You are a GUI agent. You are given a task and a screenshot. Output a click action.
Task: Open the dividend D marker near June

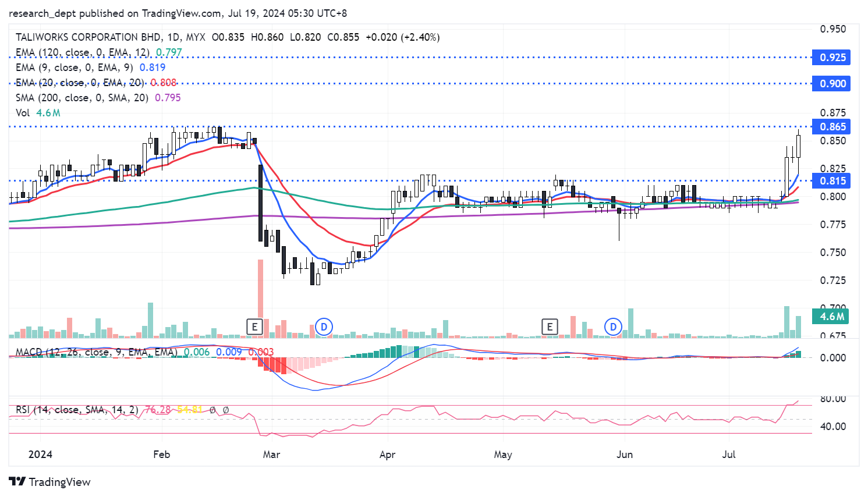coord(613,326)
